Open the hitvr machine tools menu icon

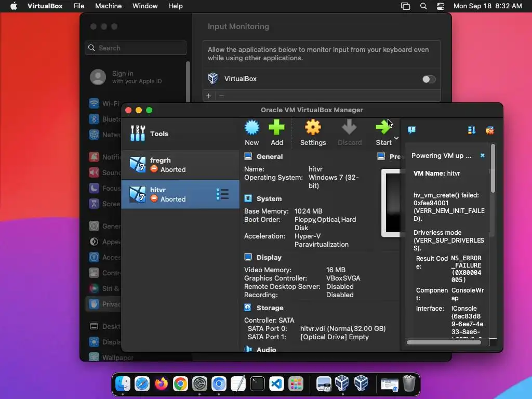(x=222, y=194)
